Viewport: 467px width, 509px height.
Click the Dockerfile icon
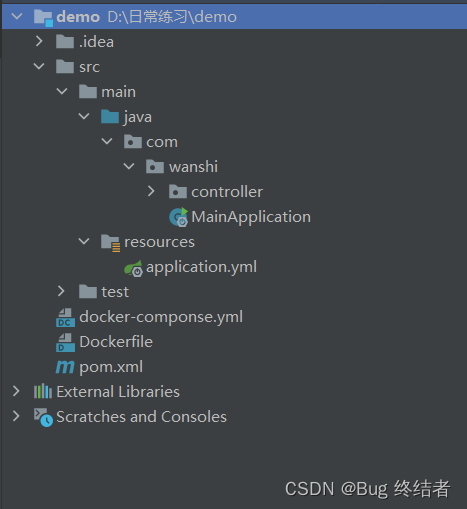65,342
